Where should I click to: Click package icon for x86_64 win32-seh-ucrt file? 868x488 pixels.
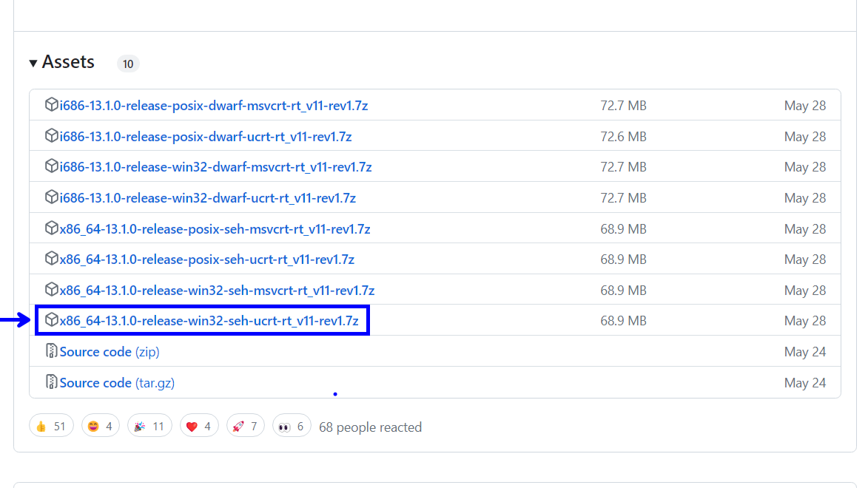(x=52, y=319)
